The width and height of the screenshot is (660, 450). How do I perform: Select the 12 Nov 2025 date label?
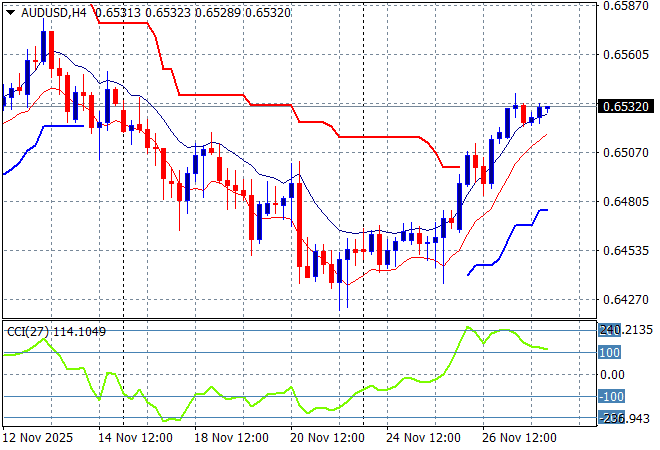click(x=38, y=438)
